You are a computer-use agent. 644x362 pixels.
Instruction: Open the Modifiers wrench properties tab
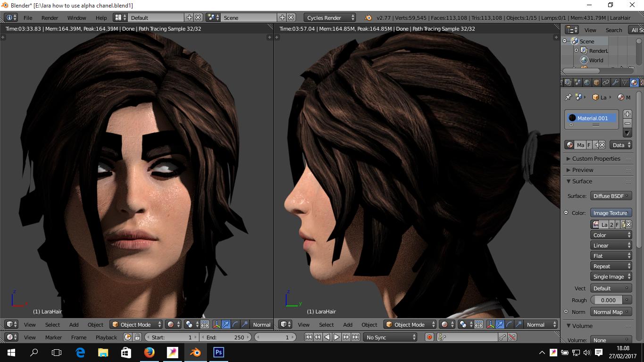(615, 83)
